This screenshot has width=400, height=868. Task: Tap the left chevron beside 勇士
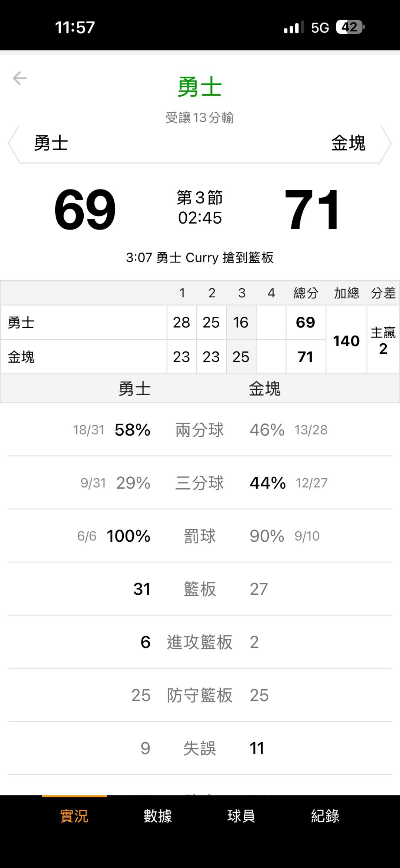[13, 143]
